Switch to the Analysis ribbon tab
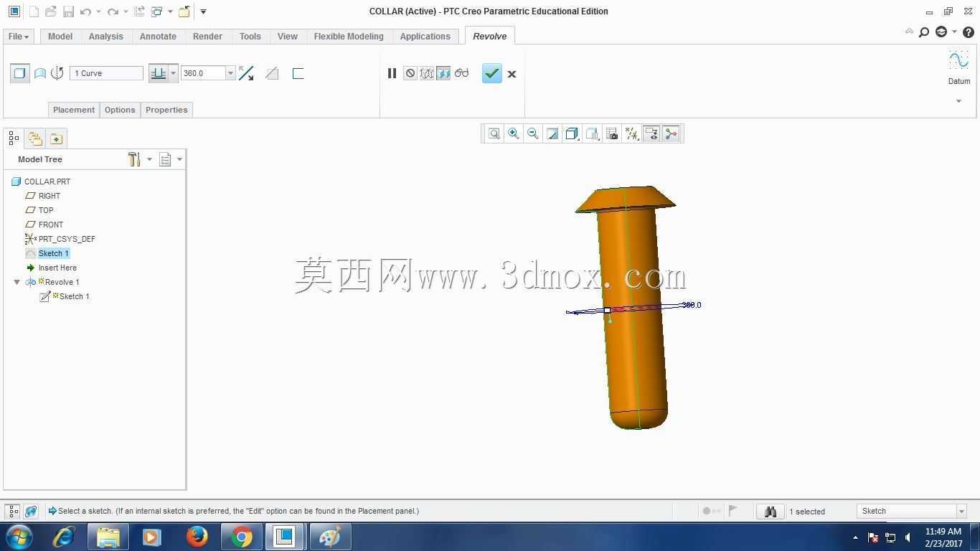Viewport: 980px width, 551px height. (x=106, y=36)
